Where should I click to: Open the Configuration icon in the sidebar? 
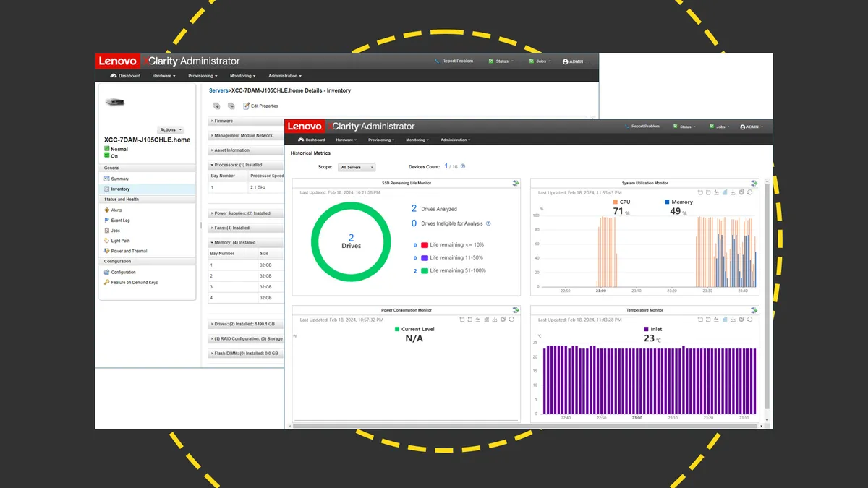(x=106, y=273)
